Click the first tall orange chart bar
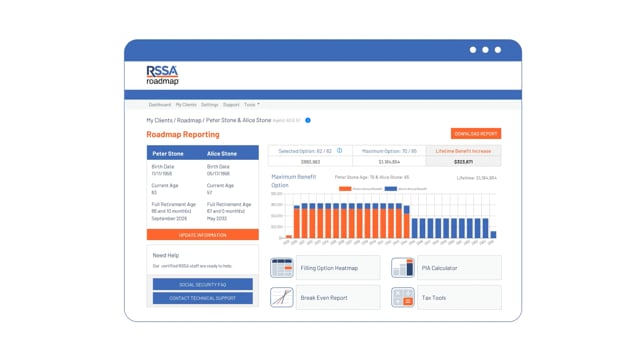Image resolution: width=640 pixels, height=360 pixels. pyautogui.click(x=297, y=222)
